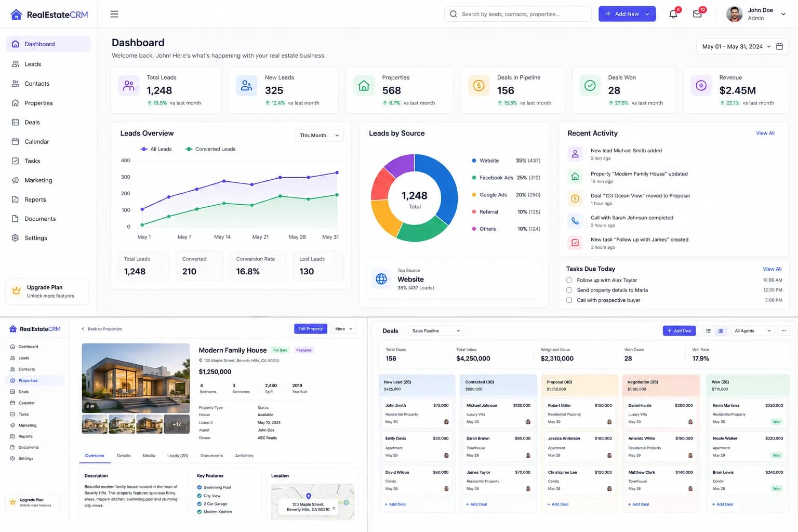Switch to the Details tab of the property

(x=124, y=456)
